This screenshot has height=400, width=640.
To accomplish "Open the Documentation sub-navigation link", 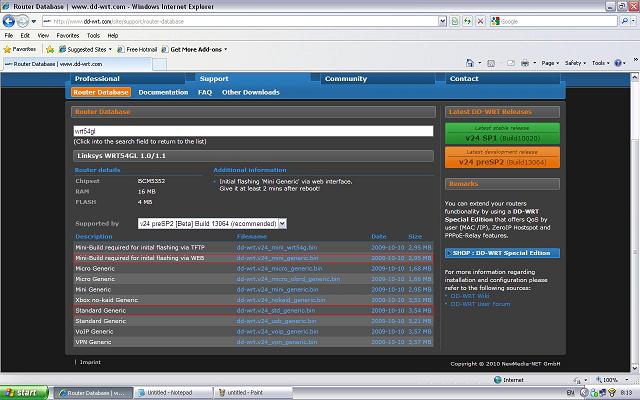I will tap(163, 92).
